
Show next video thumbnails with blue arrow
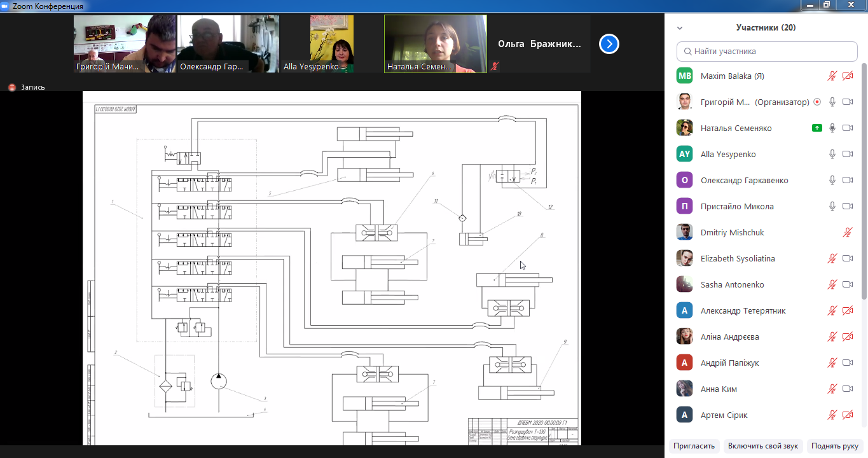609,44
